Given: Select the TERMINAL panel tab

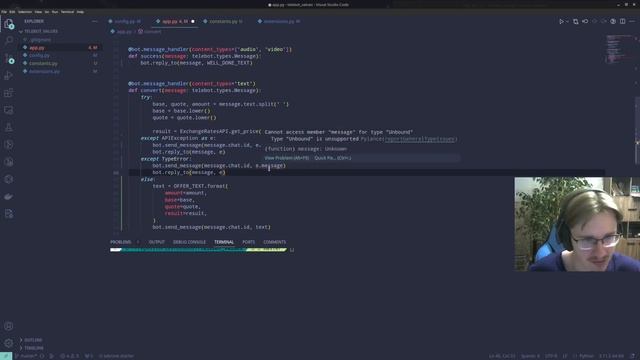Looking at the screenshot, I should (x=224, y=242).
